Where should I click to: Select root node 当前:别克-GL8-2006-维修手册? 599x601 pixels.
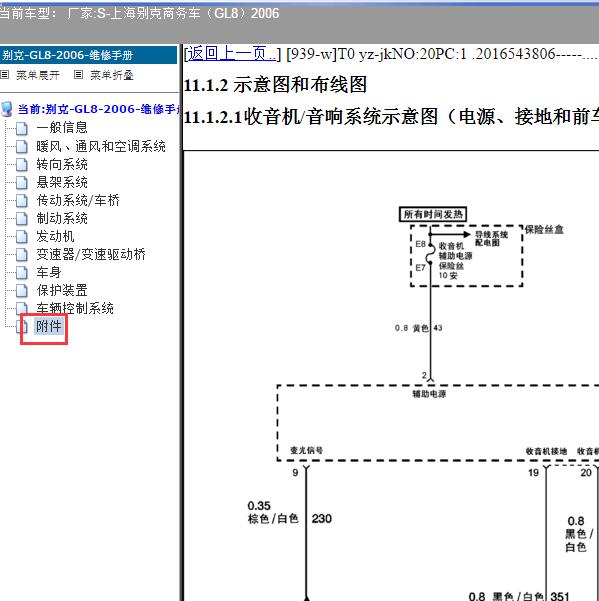[x=99, y=109]
